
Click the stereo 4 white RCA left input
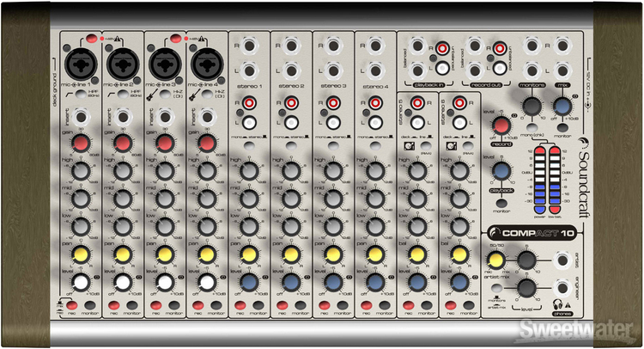(375, 123)
